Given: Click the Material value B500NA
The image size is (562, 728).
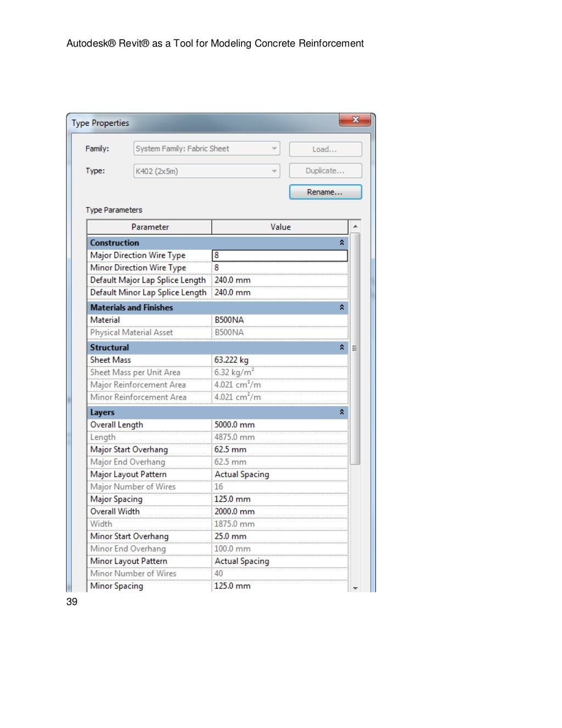Looking at the screenshot, I should pos(279,320).
